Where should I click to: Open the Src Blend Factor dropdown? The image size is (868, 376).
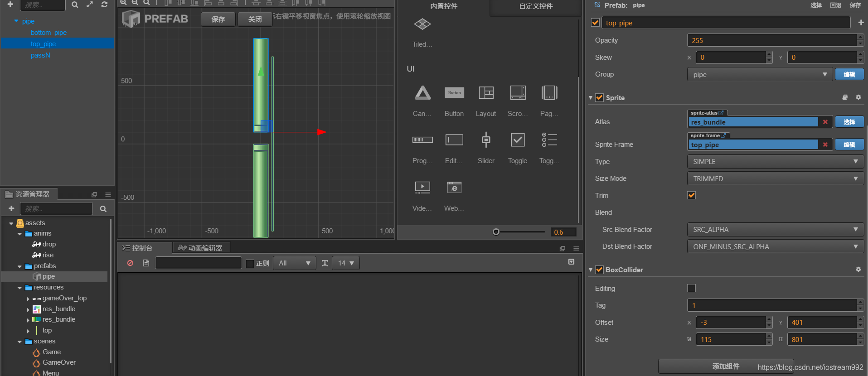[776, 229]
